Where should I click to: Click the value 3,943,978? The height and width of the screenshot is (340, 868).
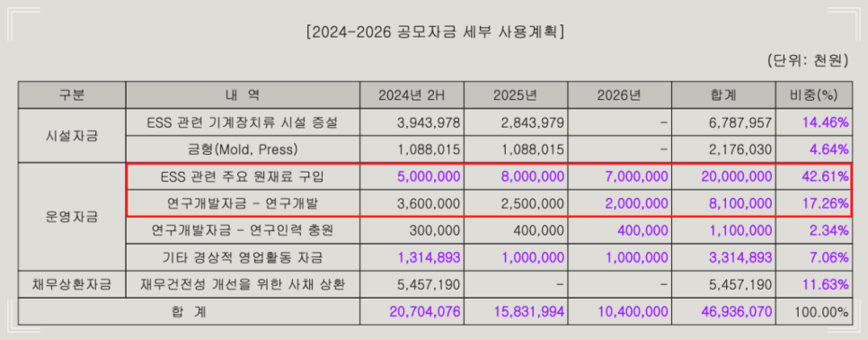coord(428,122)
